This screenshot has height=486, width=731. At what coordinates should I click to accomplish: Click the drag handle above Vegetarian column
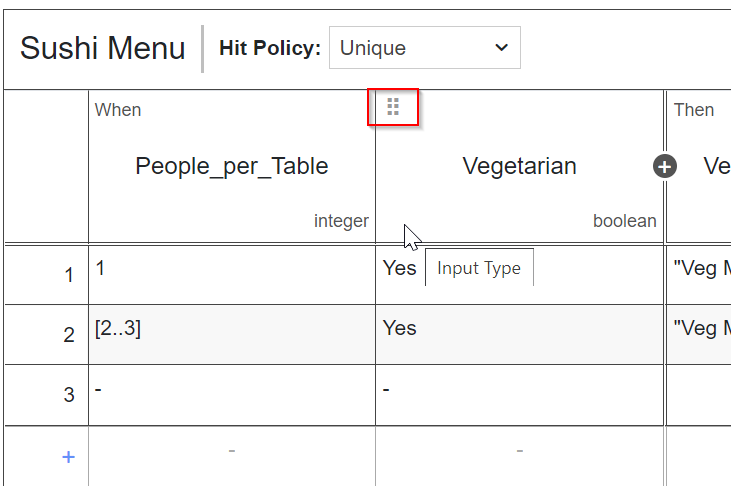393,107
